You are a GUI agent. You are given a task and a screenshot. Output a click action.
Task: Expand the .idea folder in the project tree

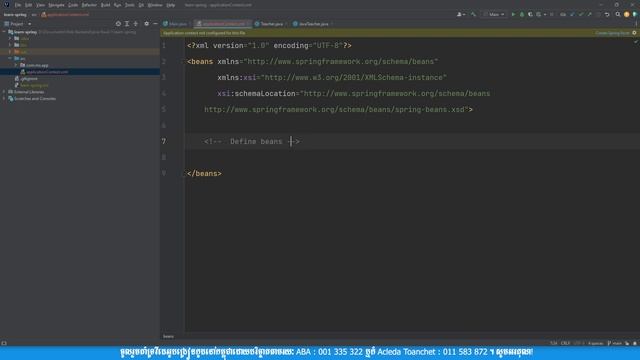(x=10, y=38)
